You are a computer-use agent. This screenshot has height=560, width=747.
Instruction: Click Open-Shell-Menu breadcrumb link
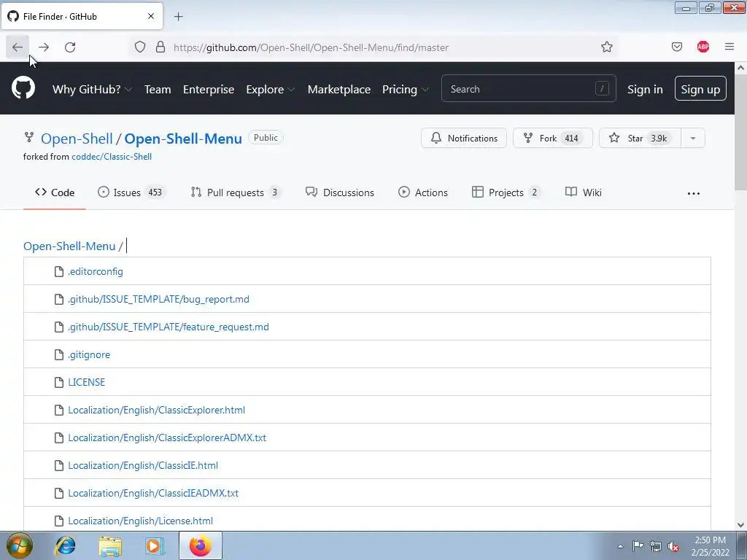pos(69,246)
